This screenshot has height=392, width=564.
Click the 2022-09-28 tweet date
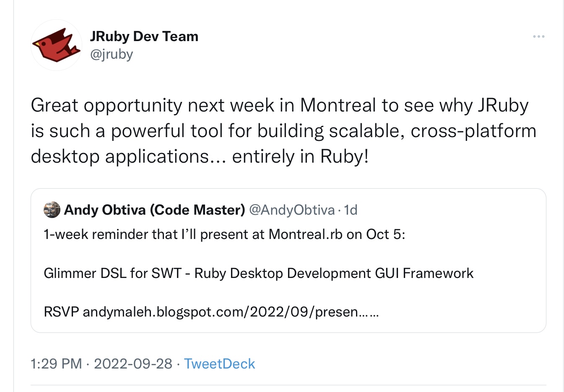(133, 364)
